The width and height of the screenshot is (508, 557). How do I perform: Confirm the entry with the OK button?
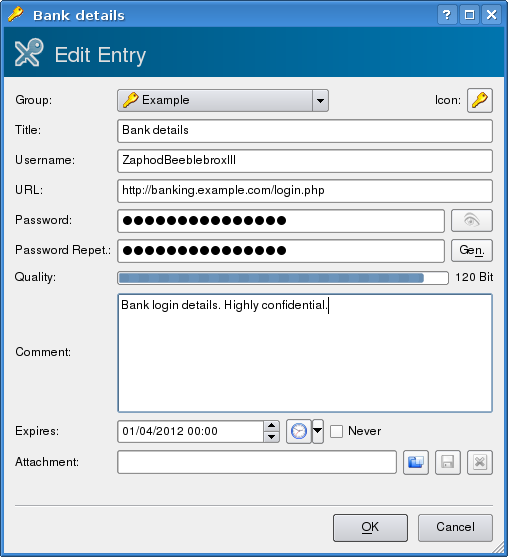tap(370, 528)
